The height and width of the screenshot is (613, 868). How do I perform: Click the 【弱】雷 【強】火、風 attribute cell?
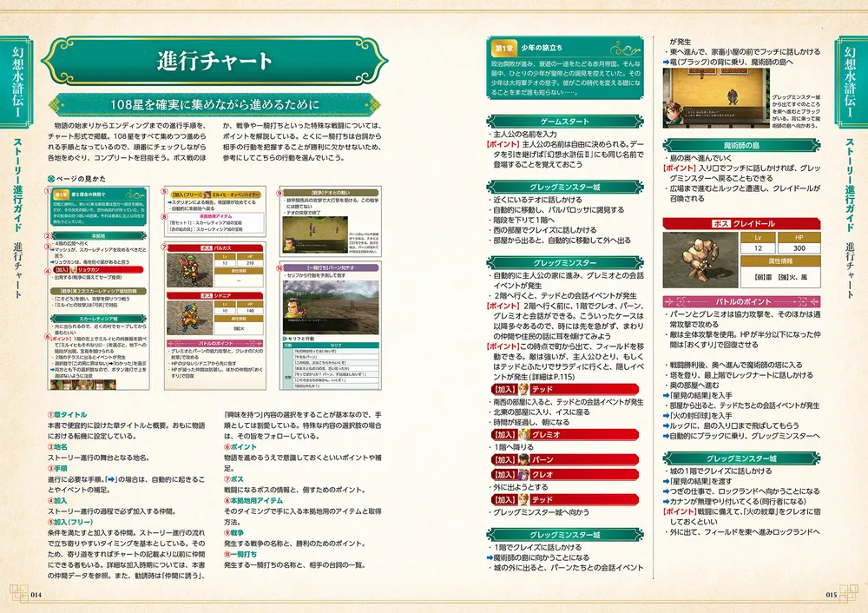(x=780, y=277)
